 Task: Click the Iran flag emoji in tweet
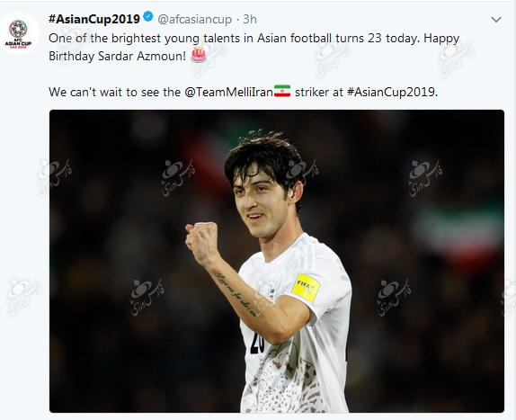coord(282,91)
